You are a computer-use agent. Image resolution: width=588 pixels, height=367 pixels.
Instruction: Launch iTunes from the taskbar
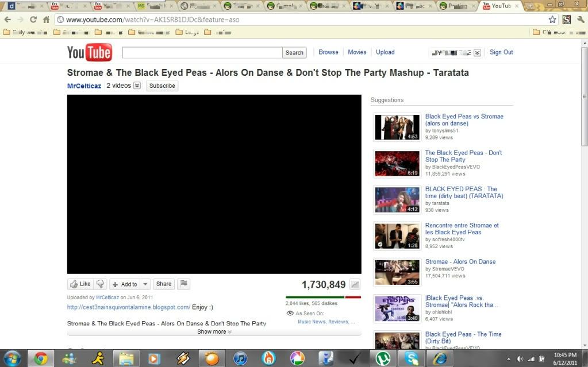point(240,358)
